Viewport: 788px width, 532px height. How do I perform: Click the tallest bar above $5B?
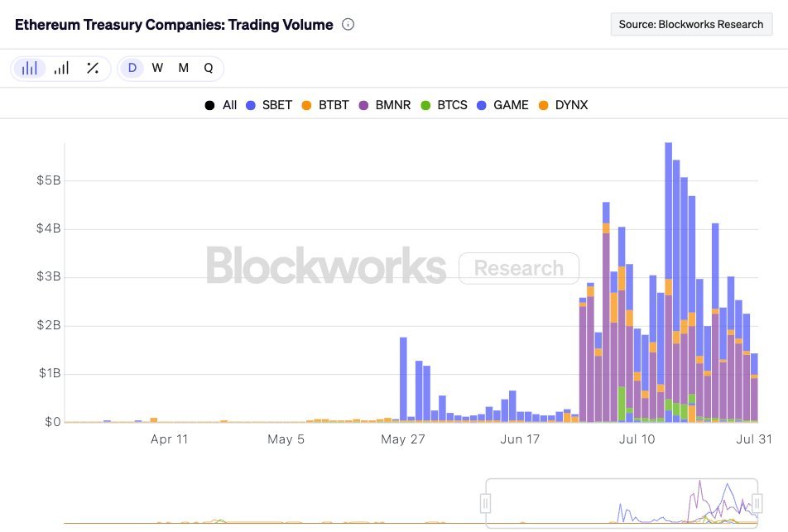(669, 282)
